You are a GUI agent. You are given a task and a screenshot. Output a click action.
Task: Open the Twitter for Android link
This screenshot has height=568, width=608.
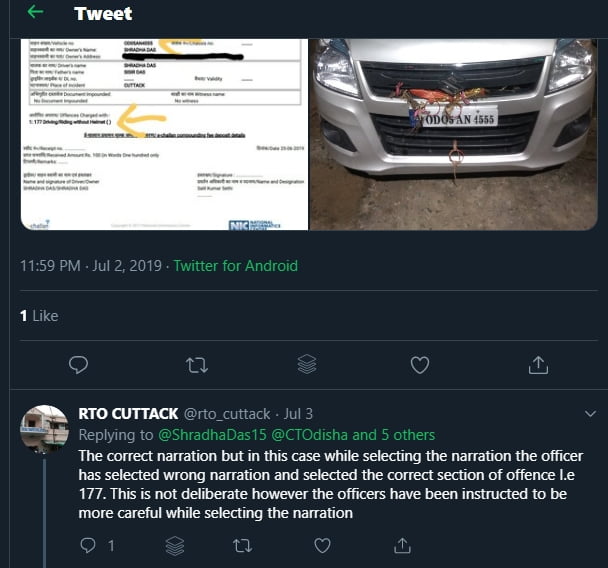click(x=235, y=266)
